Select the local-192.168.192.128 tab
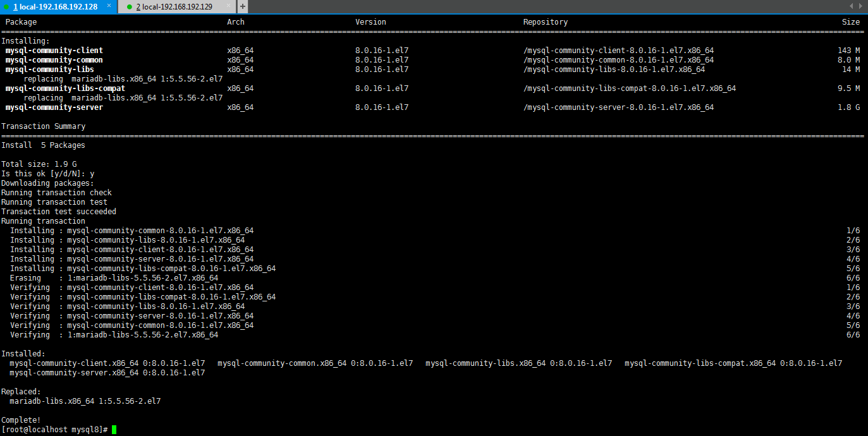 58,6
